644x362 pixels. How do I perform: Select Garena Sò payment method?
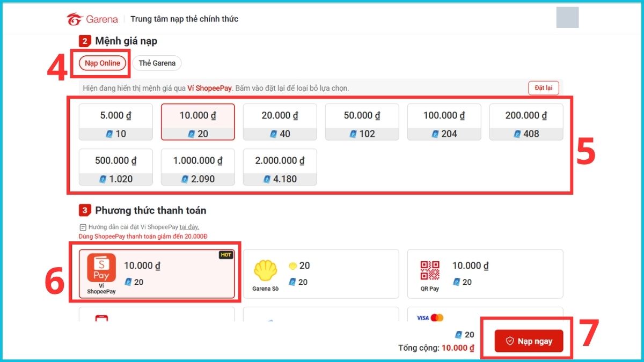321,274
